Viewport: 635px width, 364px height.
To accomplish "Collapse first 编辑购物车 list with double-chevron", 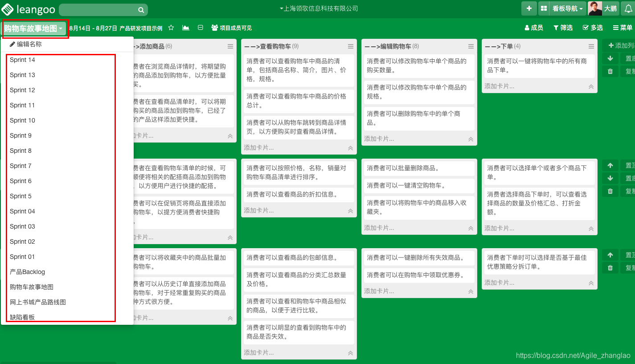I will coord(471,139).
